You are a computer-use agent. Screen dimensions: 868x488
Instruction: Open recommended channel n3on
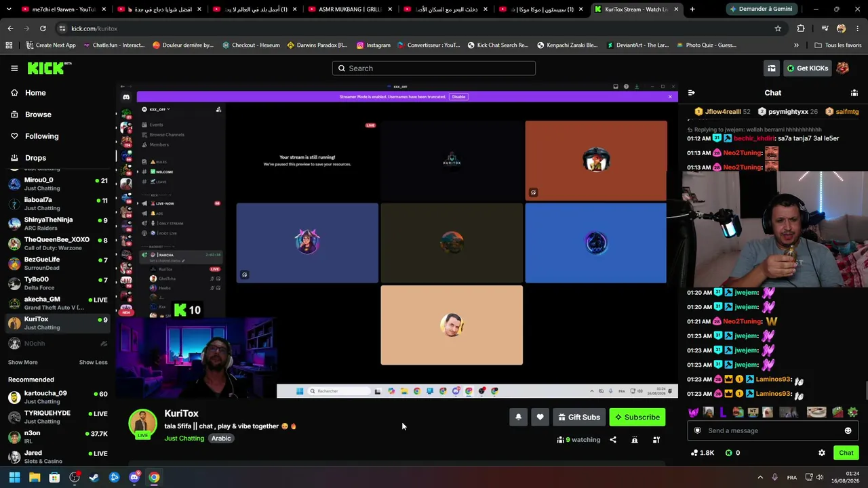58,437
